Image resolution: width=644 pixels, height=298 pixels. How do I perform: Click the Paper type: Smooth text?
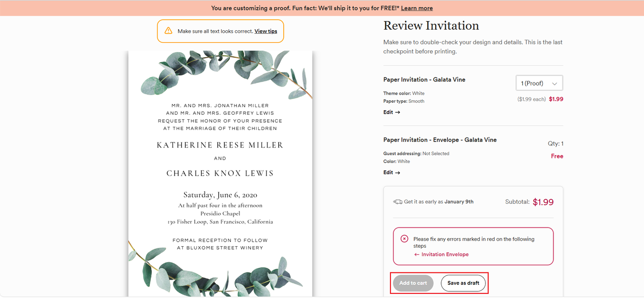coord(404,101)
